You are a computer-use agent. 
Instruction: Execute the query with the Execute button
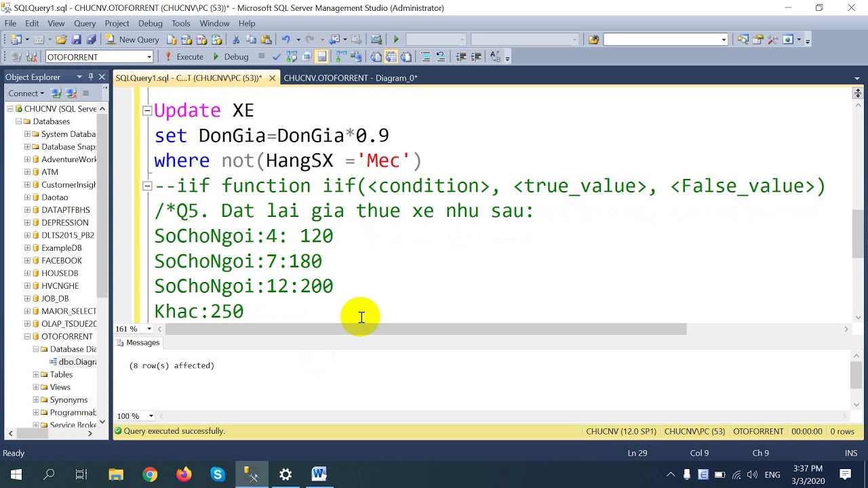tap(184, 57)
